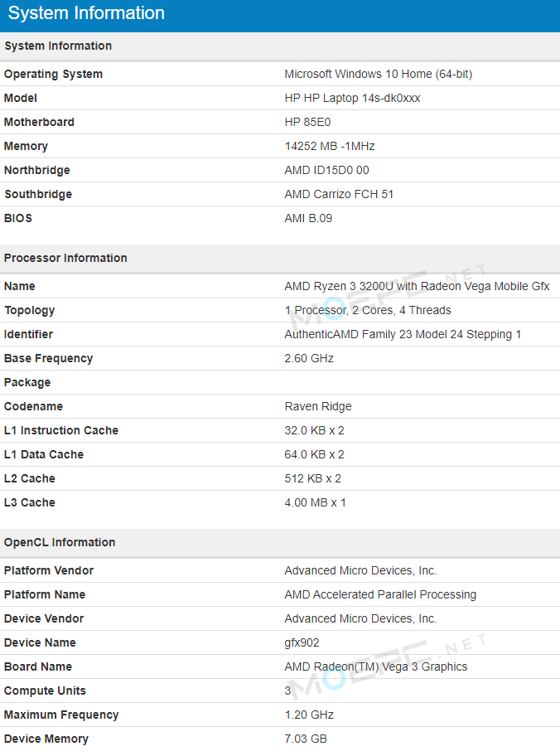Select the '2.60 GHz' base frequency value
Viewport: 560px width, 756px height.
309,358
